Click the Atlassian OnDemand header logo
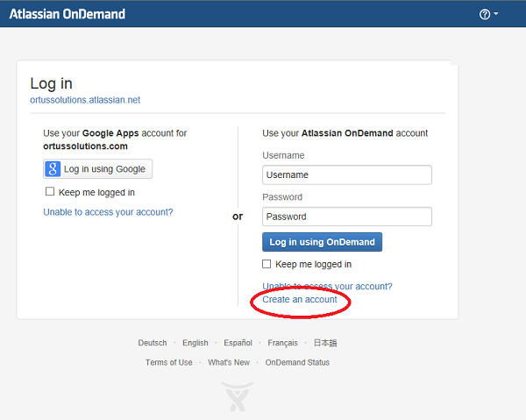Viewport: 526px width, 420px height. tap(68, 14)
